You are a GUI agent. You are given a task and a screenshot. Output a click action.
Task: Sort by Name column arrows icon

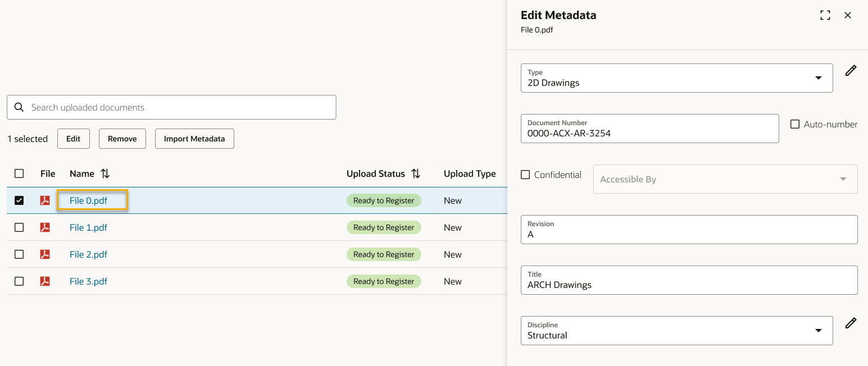[105, 174]
